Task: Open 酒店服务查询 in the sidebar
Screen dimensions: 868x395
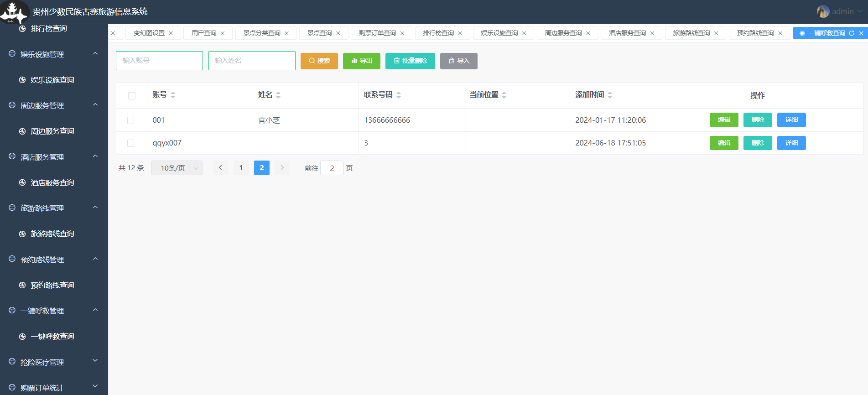Action: [x=52, y=182]
